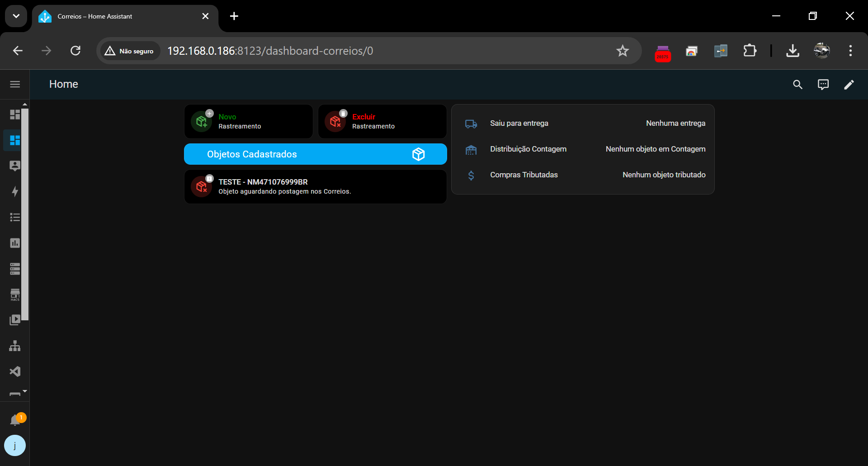Open the network hierarchy icon in sidebar
Viewport: 868px width, 466px height.
click(15, 346)
